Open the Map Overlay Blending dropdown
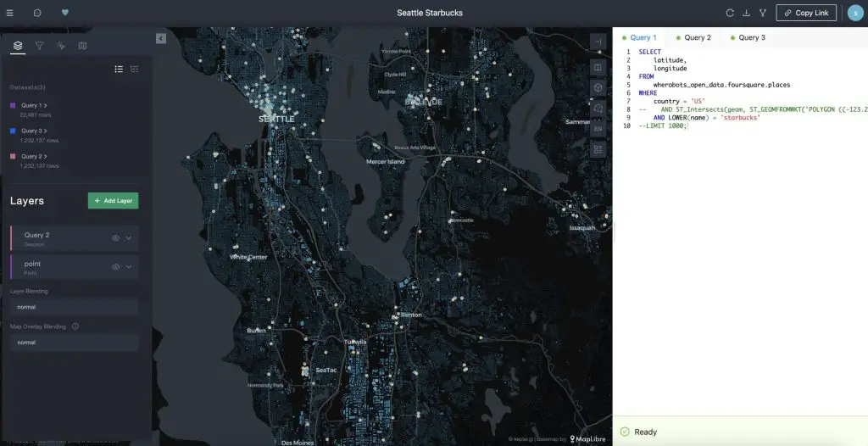 pos(74,343)
